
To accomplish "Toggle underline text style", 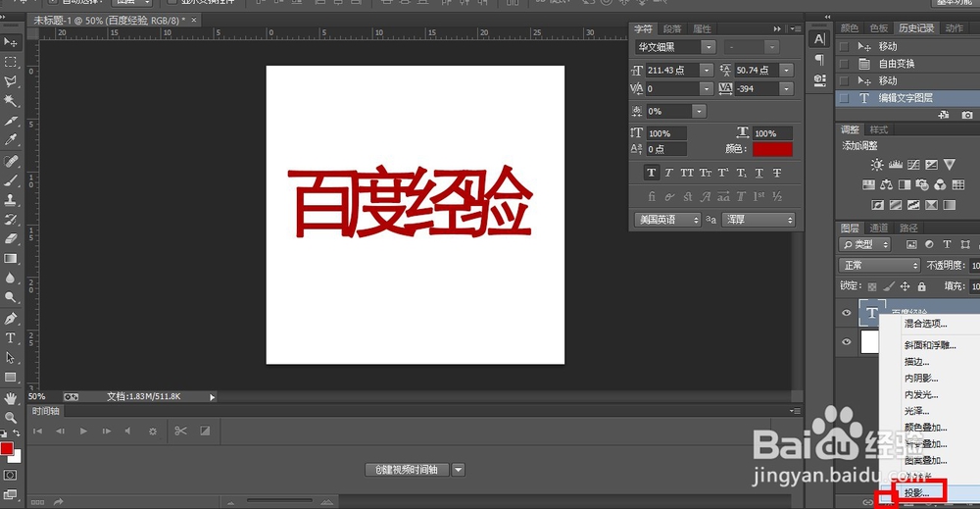I will point(759,173).
